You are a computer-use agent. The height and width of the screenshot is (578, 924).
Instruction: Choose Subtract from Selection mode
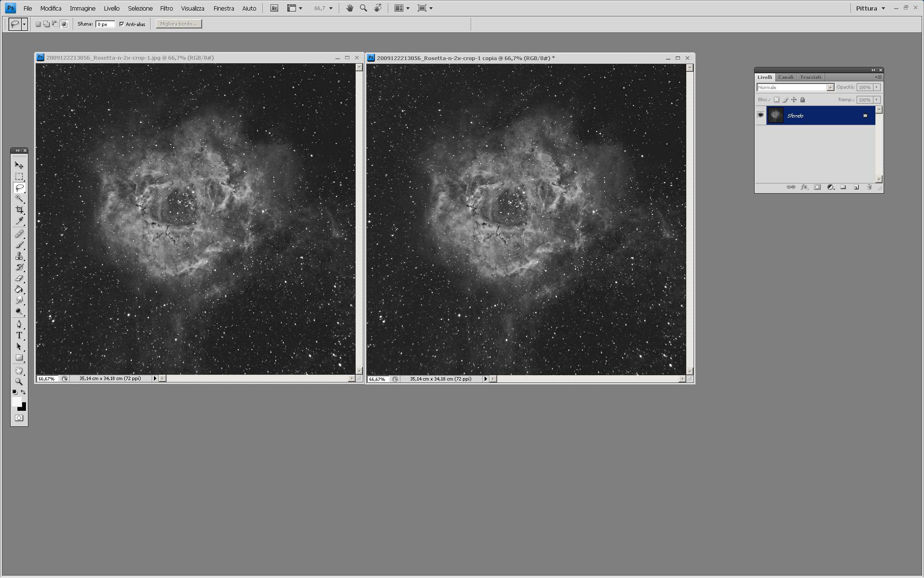(x=55, y=24)
